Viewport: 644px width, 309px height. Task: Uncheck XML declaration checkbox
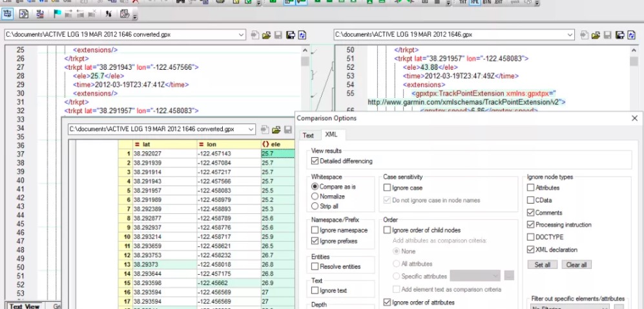coord(531,250)
